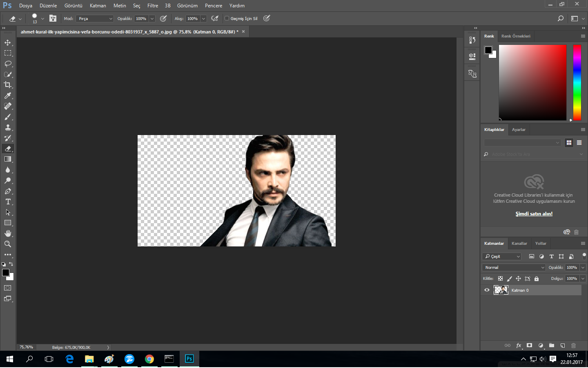
Task: Select the Lasso tool
Action: [8, 64]
